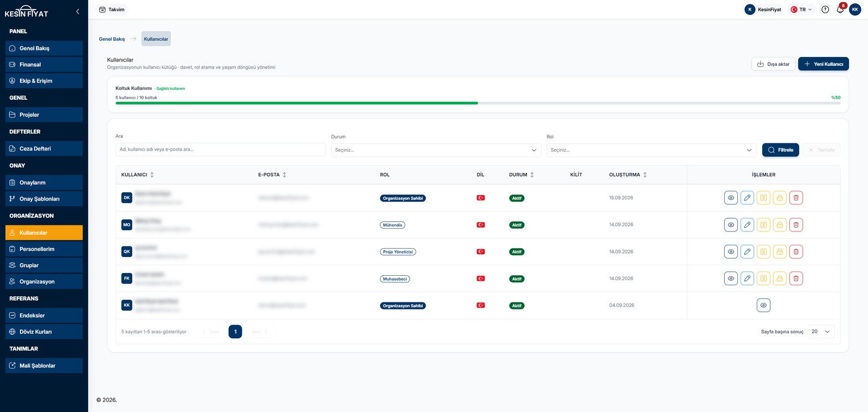
Task: Click the eye view icon in the DK user row
Action: point(731,198)
